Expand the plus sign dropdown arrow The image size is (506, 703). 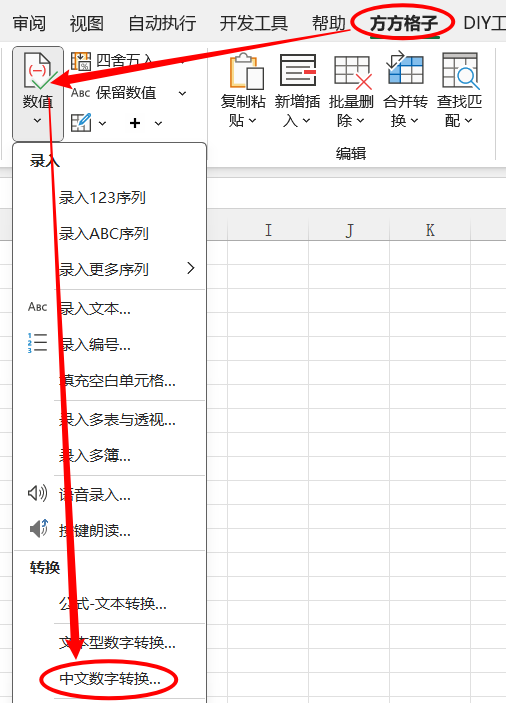click(x=158, y=123)
